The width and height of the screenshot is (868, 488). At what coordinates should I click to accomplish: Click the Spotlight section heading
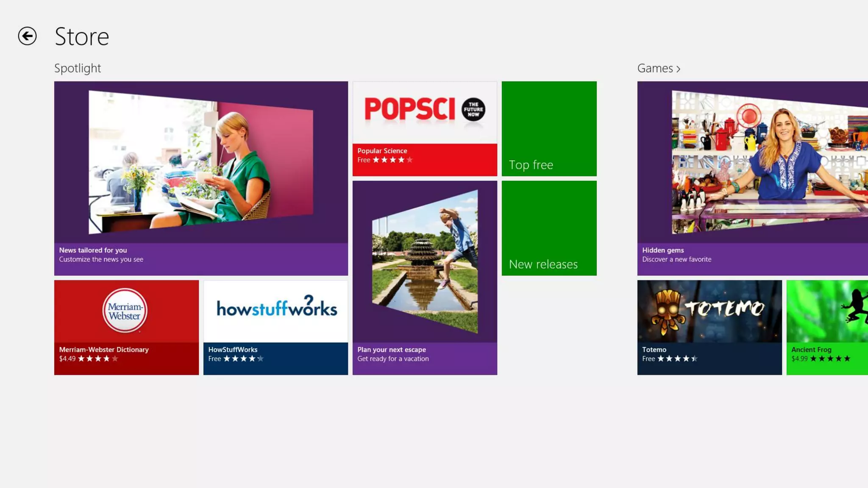click(x=78, y=68)
